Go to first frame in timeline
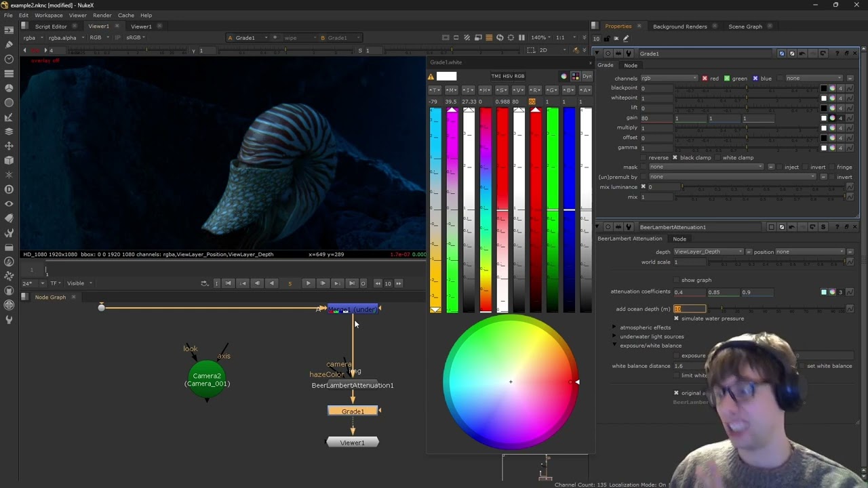 click(228, 283)
